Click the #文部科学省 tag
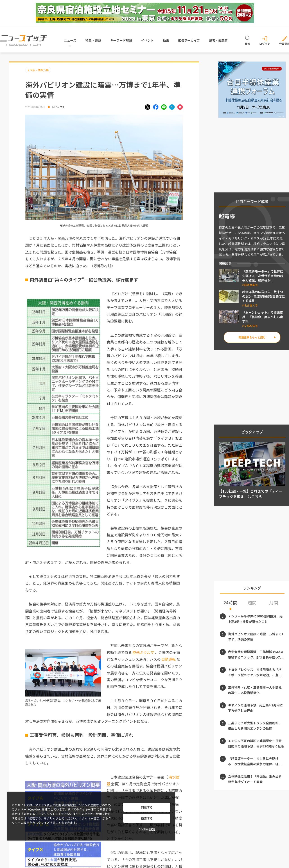This screenshot has height=868, width=289. pyautogui.click(x=250, y=326)
